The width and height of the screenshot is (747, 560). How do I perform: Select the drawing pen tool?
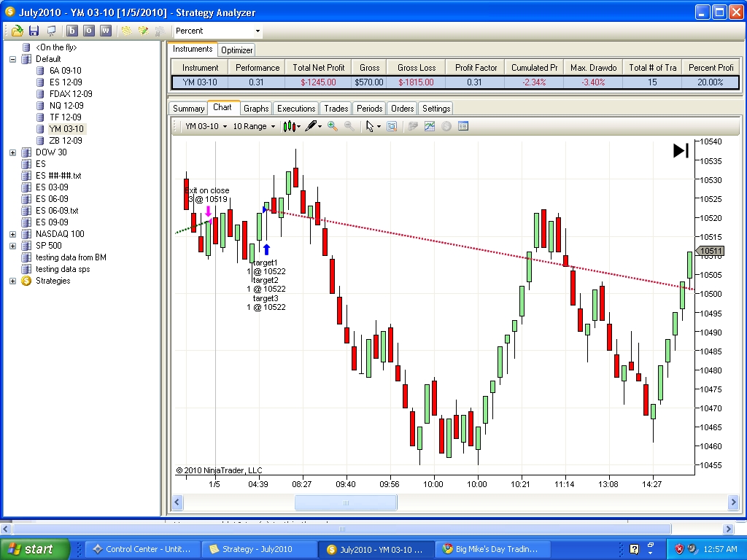tap(311, 126)
